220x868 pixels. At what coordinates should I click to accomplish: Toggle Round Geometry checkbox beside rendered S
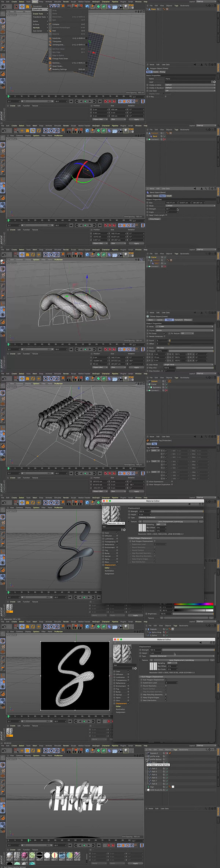click(166, 686)
